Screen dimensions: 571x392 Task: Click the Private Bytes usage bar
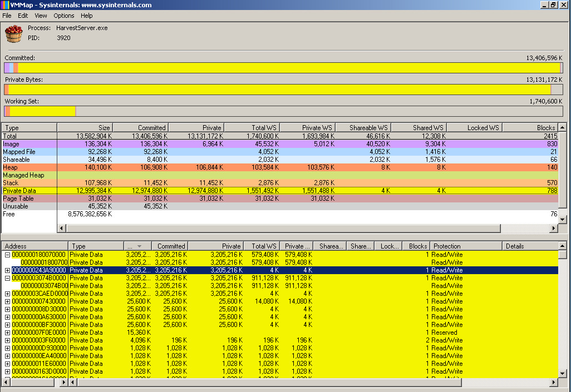(284, 90)
